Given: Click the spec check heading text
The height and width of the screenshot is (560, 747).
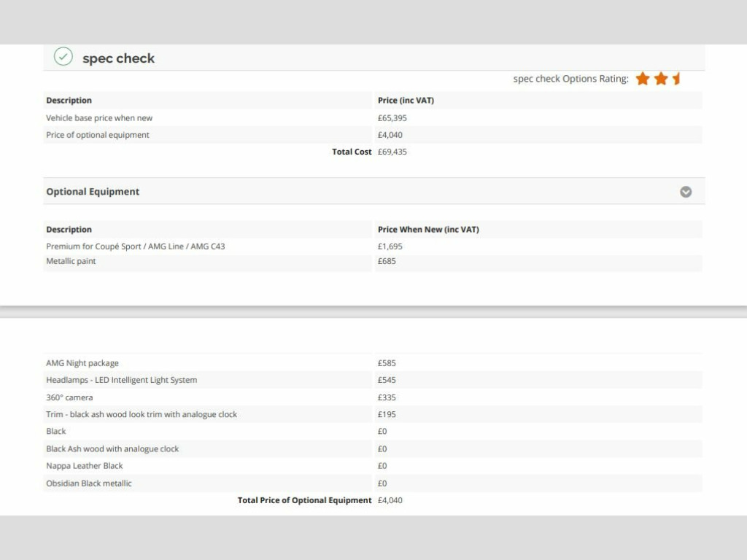Looking at the screenshot, I should tap(118, 58).
